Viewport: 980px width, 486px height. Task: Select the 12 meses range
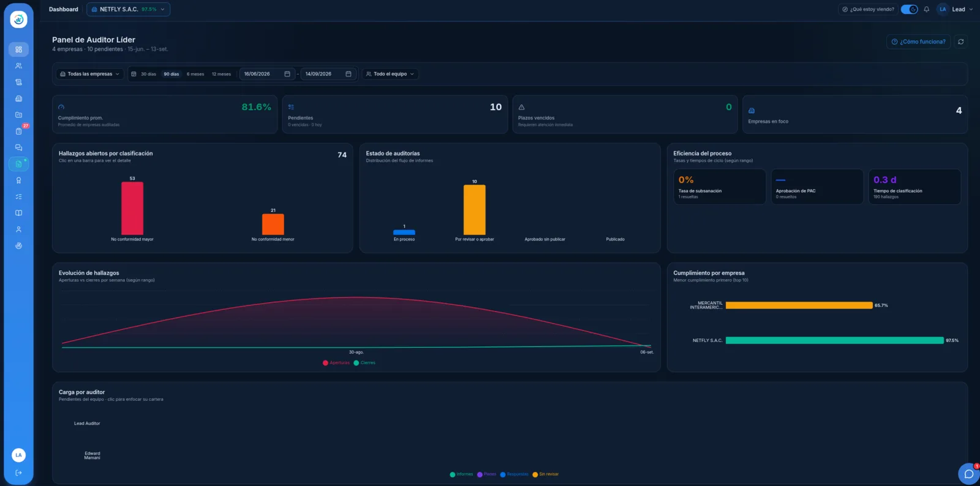click(221, 74)
